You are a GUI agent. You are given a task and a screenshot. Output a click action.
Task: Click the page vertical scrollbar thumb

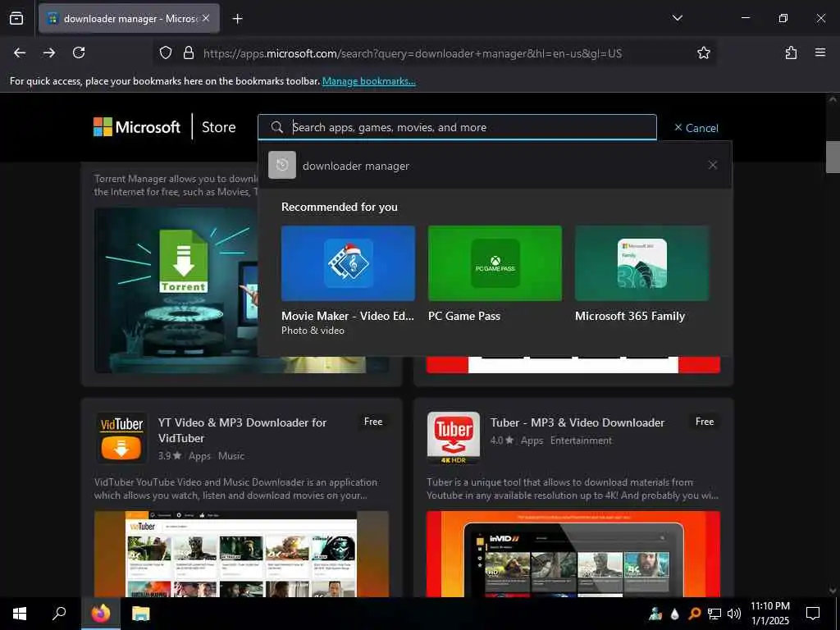(x=833, y=157)
